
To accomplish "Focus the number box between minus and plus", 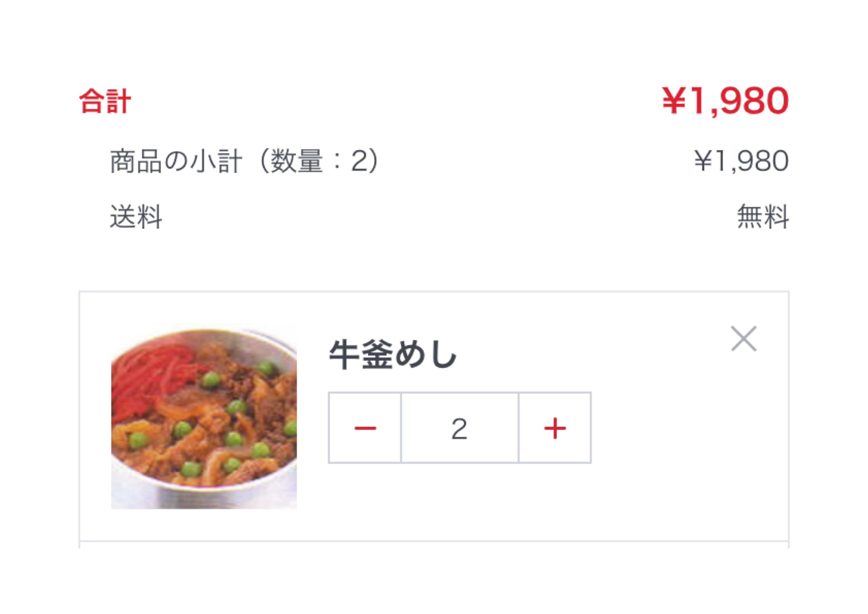I will (460, 428).
